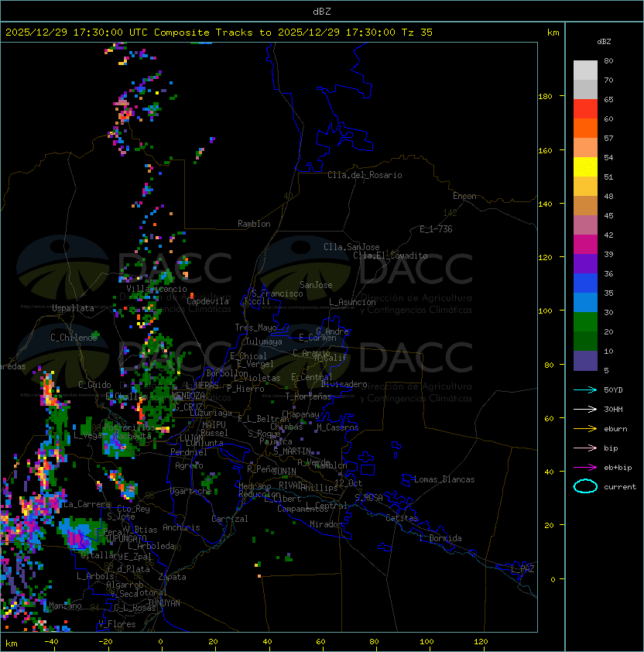
Task: Click the 'V_Flores' map label
Action: 117,624
